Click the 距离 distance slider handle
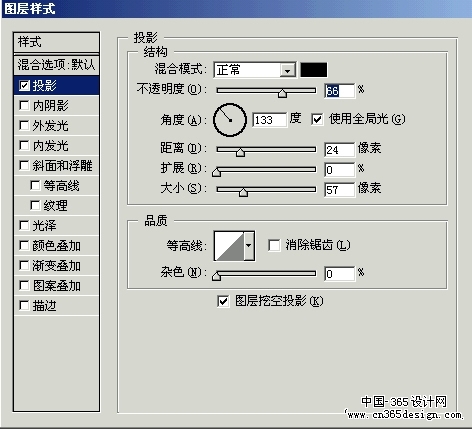The image size is (472, 429). pyautogui.click(x=240, y=152)
